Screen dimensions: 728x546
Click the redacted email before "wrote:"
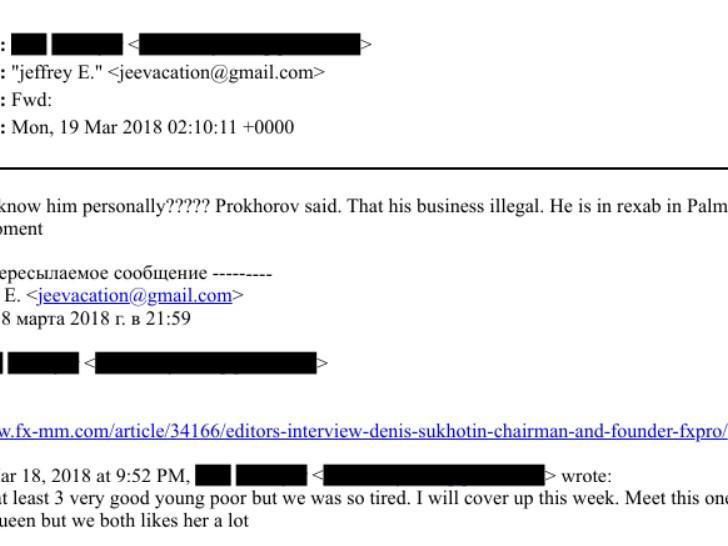tap(434, 475)
